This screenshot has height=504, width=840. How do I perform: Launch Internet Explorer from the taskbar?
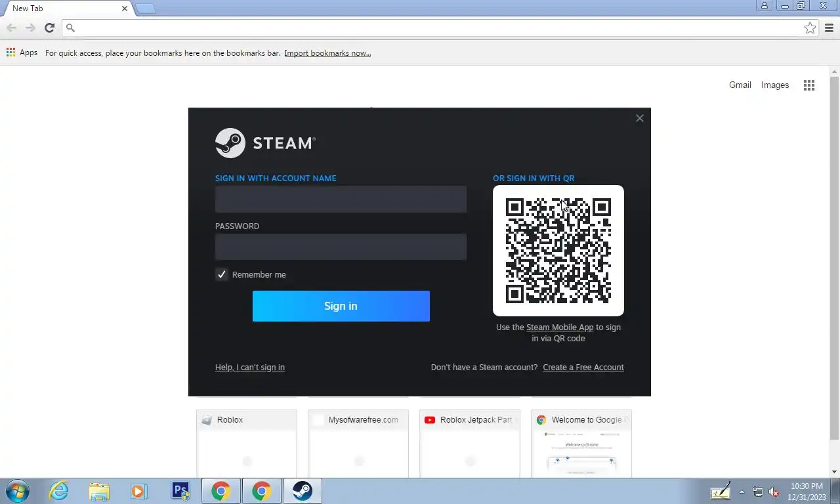point(58,491)
